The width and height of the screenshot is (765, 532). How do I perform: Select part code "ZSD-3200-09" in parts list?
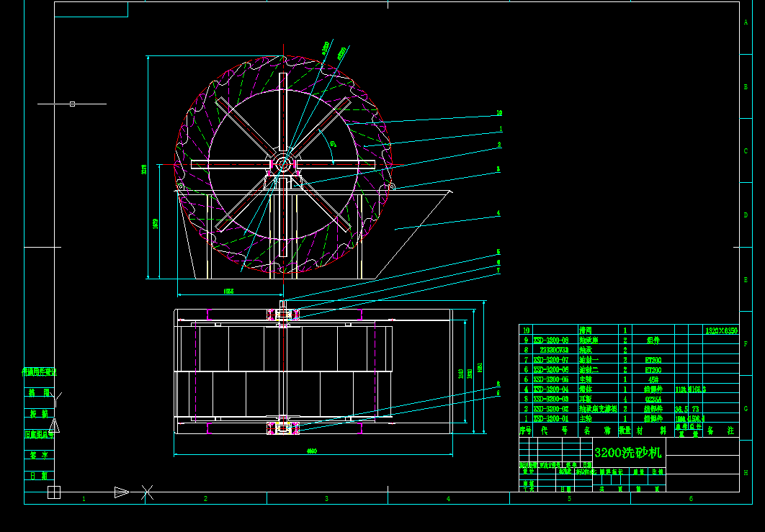click(x=551, y=341)
